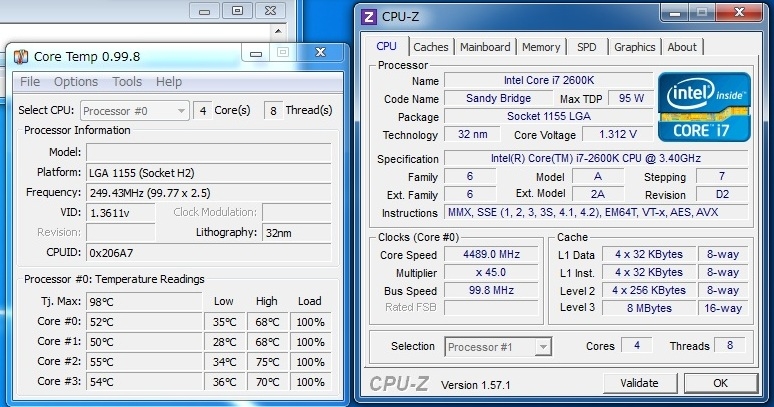Image resolution: width=774 pixels, height=407 pixels.
Task: Click Core #2 temperature 55°C
Action: pos(144,362)
